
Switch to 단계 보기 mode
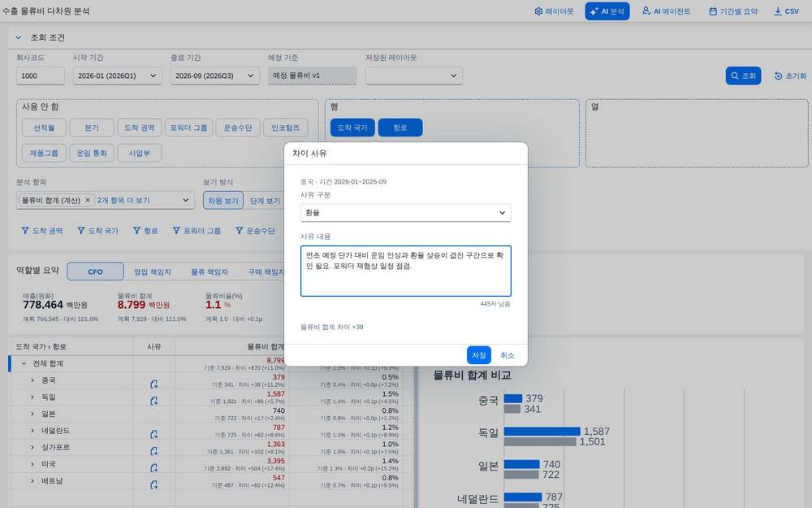tap(264, 201)
